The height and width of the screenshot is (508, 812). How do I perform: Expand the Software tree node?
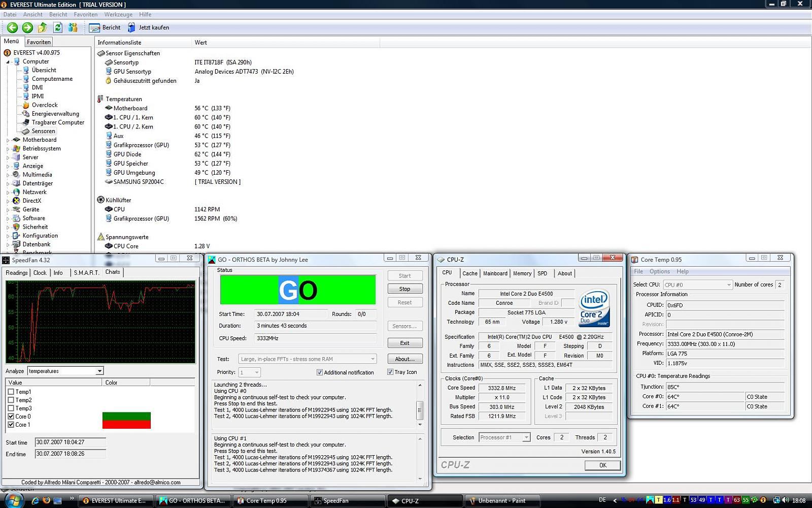(x=8, y=218)
